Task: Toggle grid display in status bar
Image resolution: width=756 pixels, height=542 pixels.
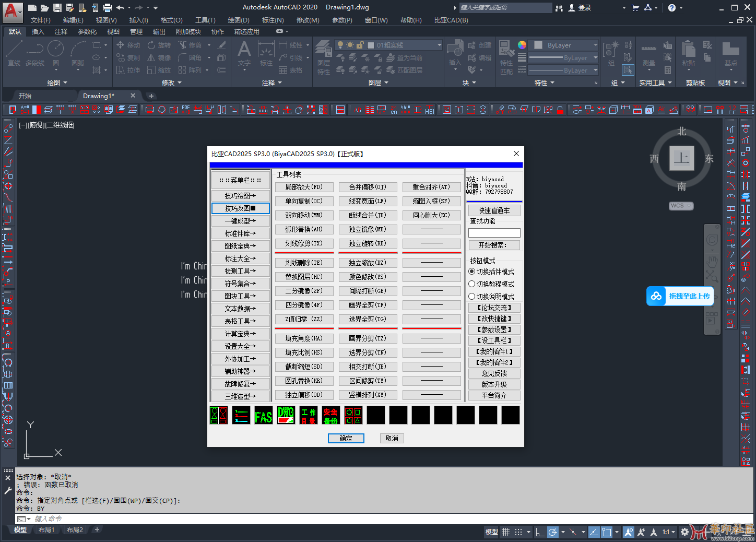Action: point(505,532)
